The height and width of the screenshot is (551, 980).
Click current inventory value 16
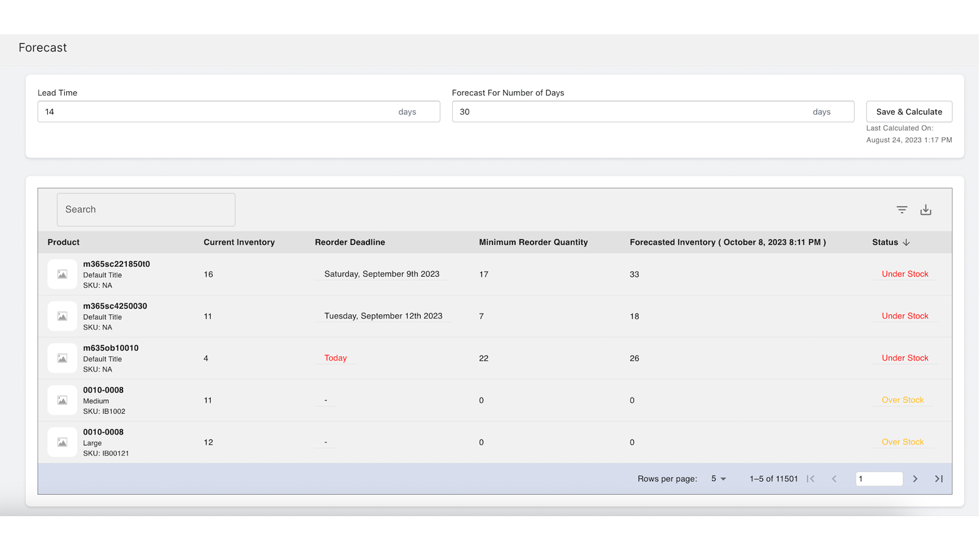pyautogui.click(x=208, y=274)
